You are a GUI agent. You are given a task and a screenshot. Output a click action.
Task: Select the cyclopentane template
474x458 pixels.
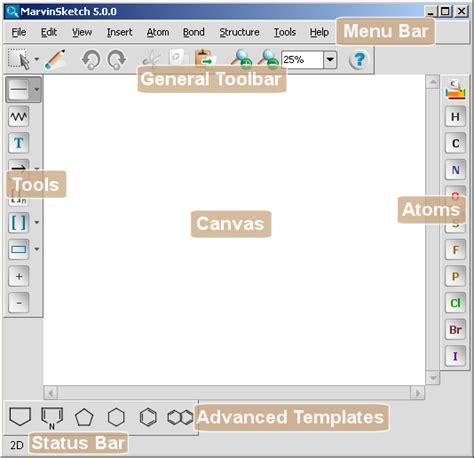84,417
